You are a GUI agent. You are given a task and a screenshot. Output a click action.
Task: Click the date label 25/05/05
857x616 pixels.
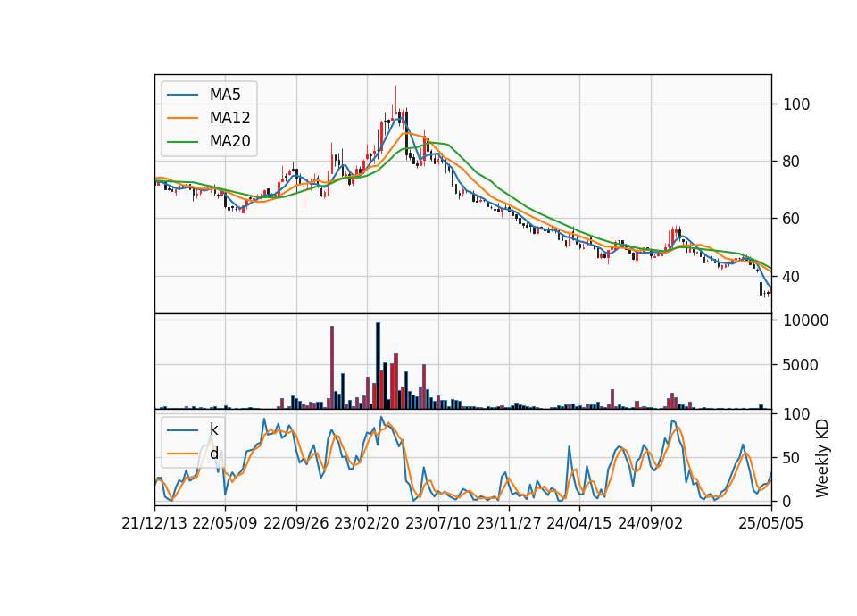click(x=771, y=523)
